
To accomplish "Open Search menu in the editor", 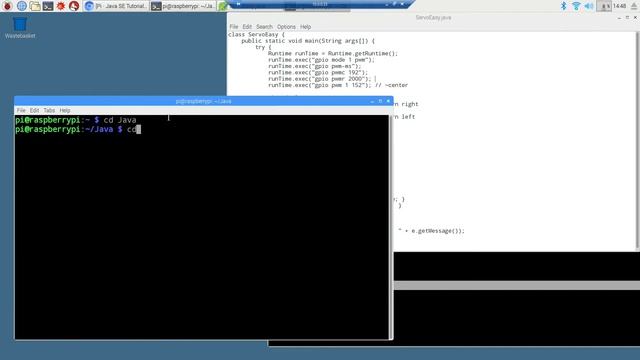I will 264,27.
